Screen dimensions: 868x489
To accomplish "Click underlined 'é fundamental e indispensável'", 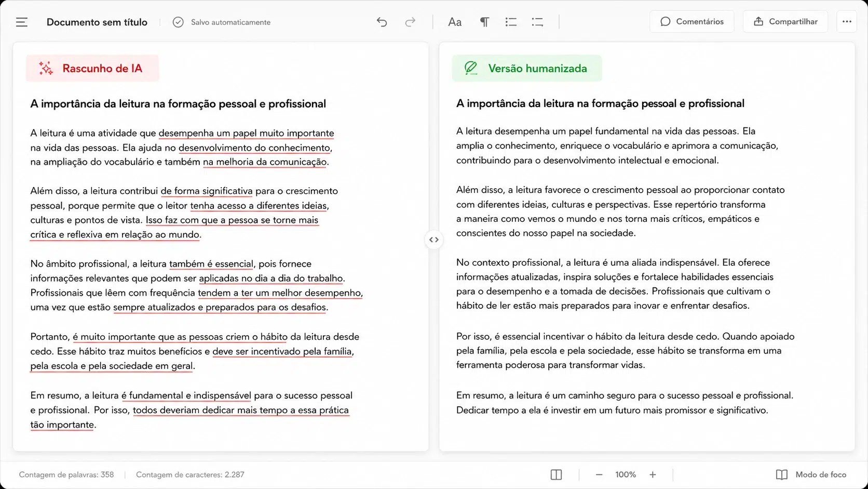I will (x=186, y=395).
